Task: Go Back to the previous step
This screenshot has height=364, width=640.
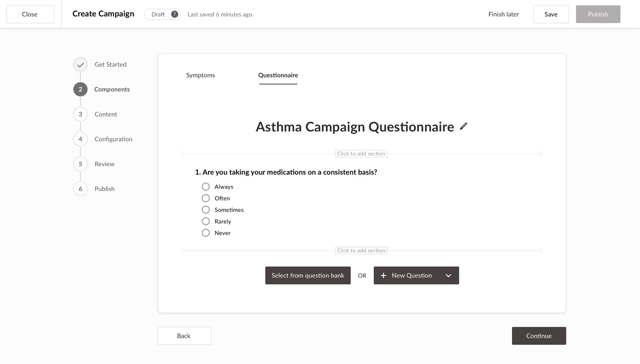Action: (184, 336)
